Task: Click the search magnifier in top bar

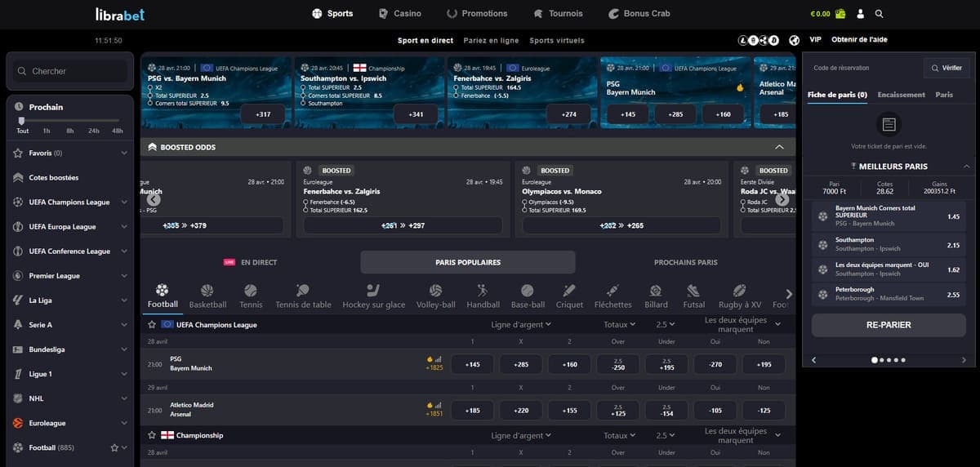Action: pyautogui.click(x=880, y=14)
